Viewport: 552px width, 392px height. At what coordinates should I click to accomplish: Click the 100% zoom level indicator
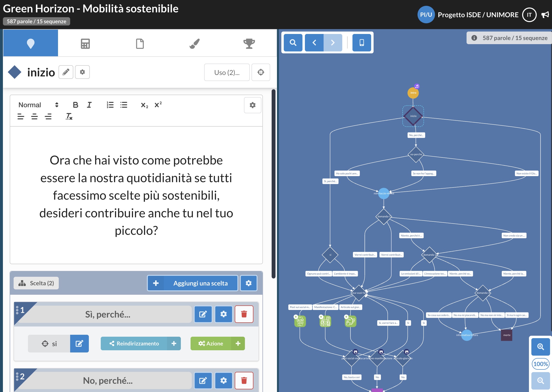pos(541,364)
